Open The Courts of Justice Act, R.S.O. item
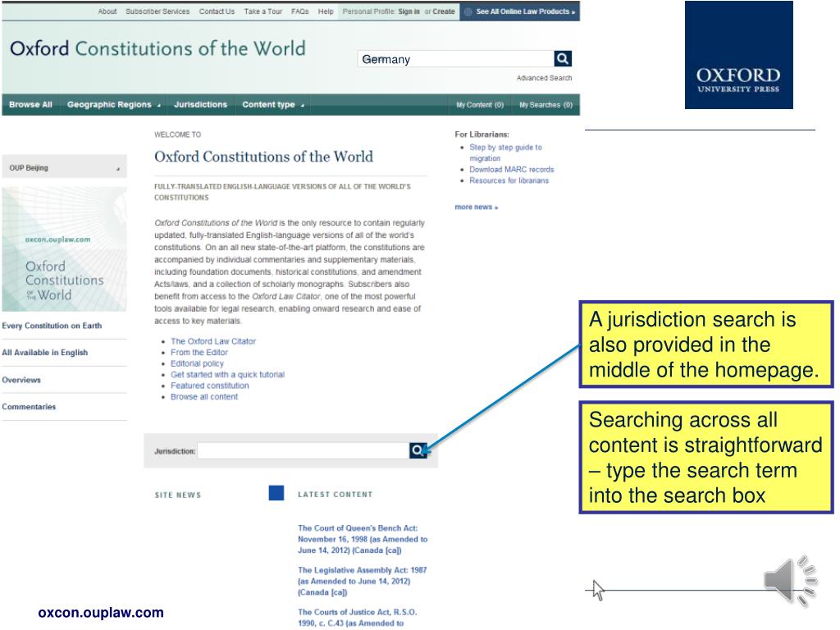Screen dimensions: 840x630 pos(358,618)
